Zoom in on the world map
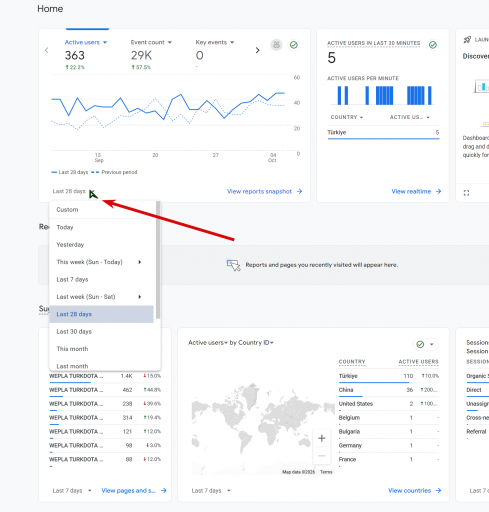 (322, 438)
